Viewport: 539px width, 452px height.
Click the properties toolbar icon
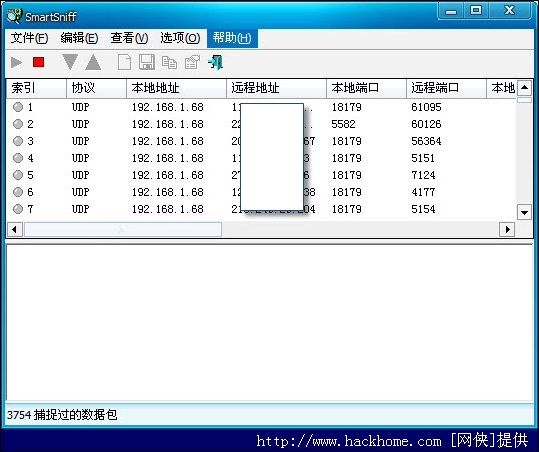coord(192,63)
